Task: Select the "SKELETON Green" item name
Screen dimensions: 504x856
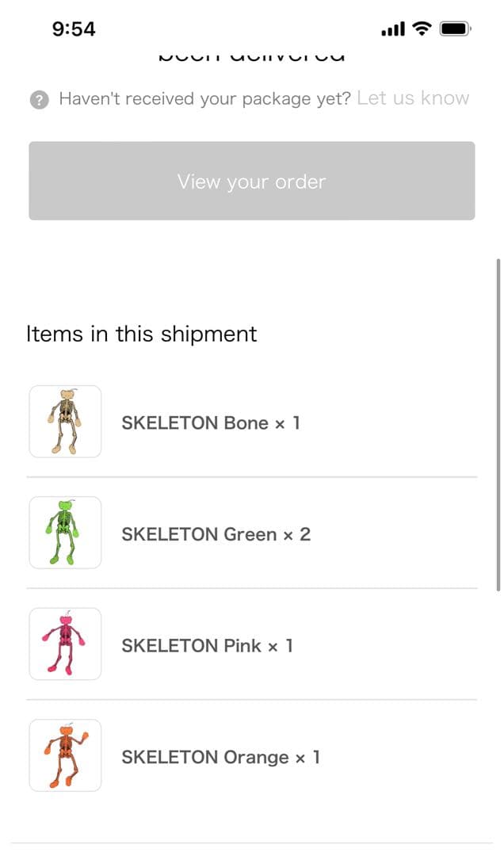Action: [x=199, y=534]
